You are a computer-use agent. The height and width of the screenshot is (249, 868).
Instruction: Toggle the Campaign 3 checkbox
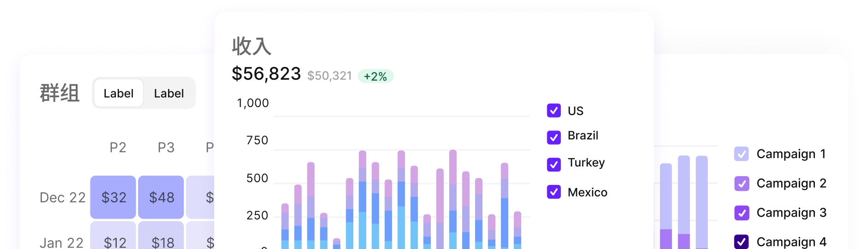tap(741, 213)
